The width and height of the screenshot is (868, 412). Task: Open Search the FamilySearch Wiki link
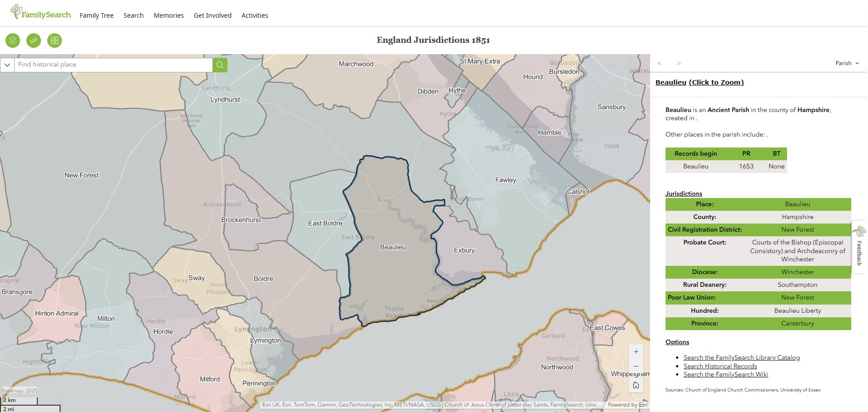coord(726,375)
